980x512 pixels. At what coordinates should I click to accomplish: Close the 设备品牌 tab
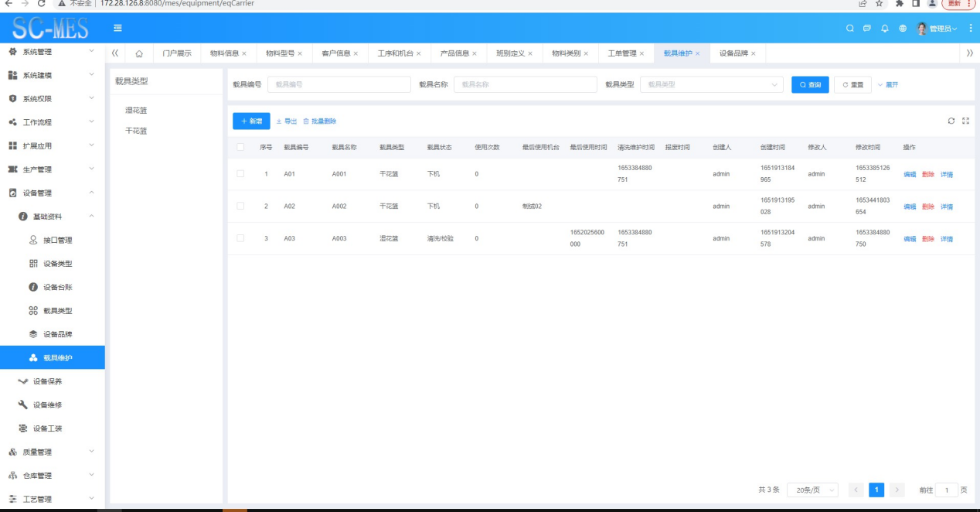coord(754,53)
